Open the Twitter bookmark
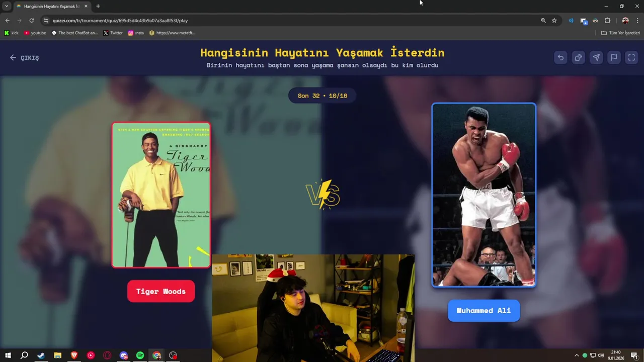Image resolution: width=644 pixels, height=362 pixels. 113,33
